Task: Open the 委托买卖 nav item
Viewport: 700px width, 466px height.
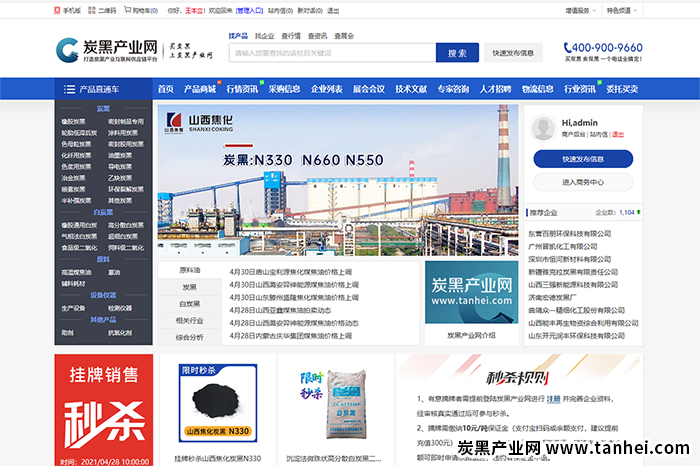Action: point(622,89)
